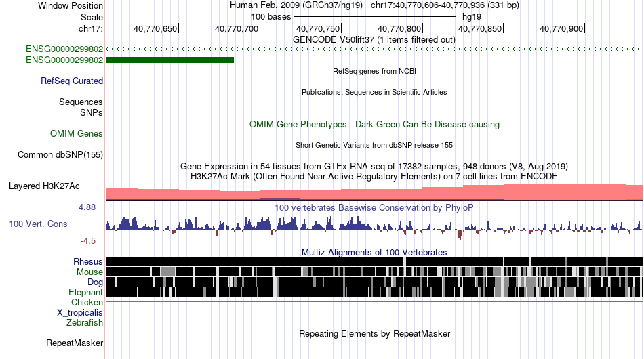The image size is (644, 359).
Task: Click the 40,770,700 ruler coordinate
Action: coord(237,28)
